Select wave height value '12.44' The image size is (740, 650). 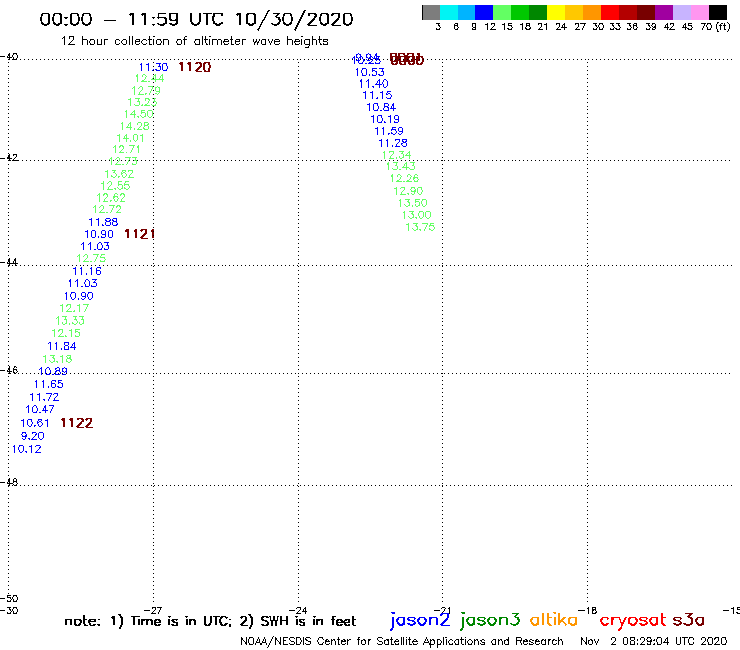(150, 78)
